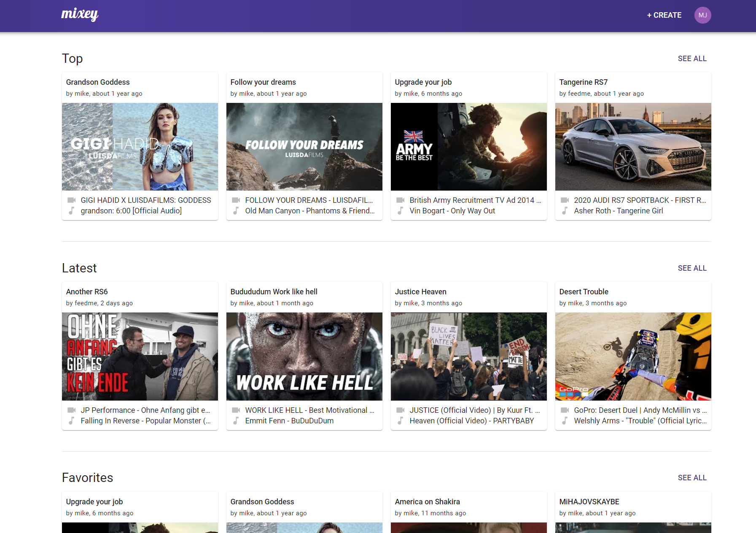Open the Work Like Hell face thumbnail

(304, 356)
